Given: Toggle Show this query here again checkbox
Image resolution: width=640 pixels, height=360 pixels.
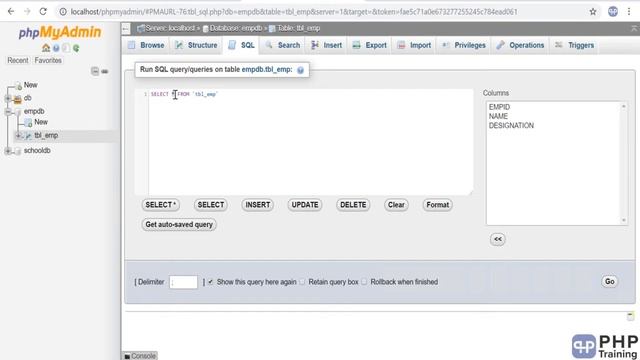Looking at the screenshot, I should coord(211,282).
